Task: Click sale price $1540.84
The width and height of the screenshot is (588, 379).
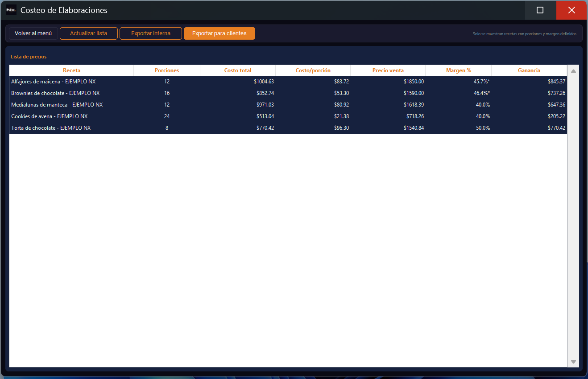Action: pyautogui.click(x=414, y=128)
